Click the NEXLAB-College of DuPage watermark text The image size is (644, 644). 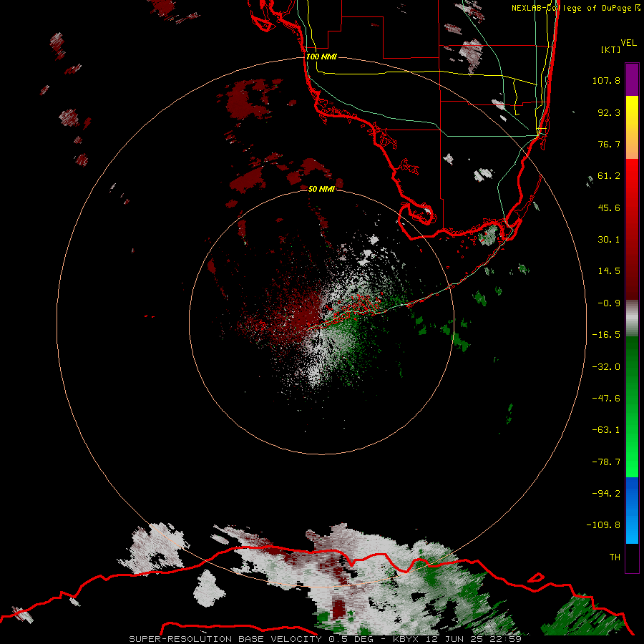[x=575, y=8]
